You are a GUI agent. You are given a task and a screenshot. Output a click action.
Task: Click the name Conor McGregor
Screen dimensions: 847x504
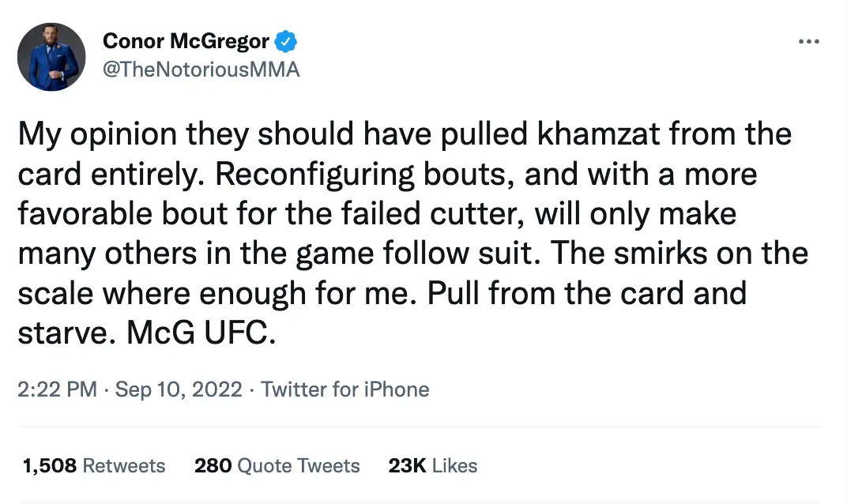186,40
